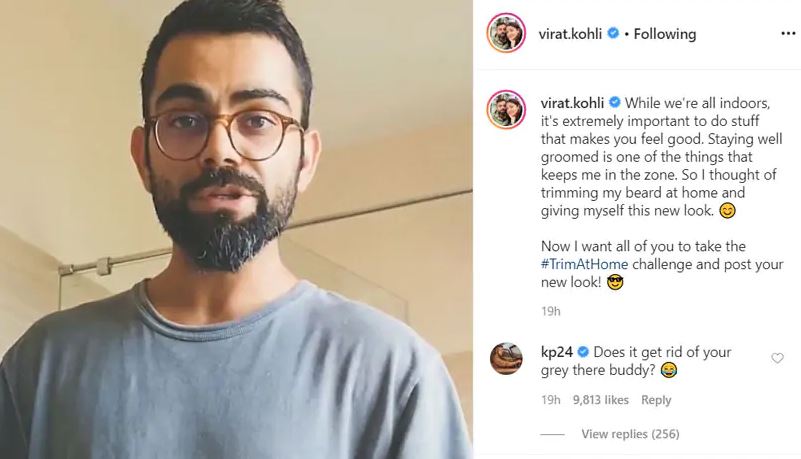
Task: Click the 19h timestamp below the caption
Action: pos(548,311)
